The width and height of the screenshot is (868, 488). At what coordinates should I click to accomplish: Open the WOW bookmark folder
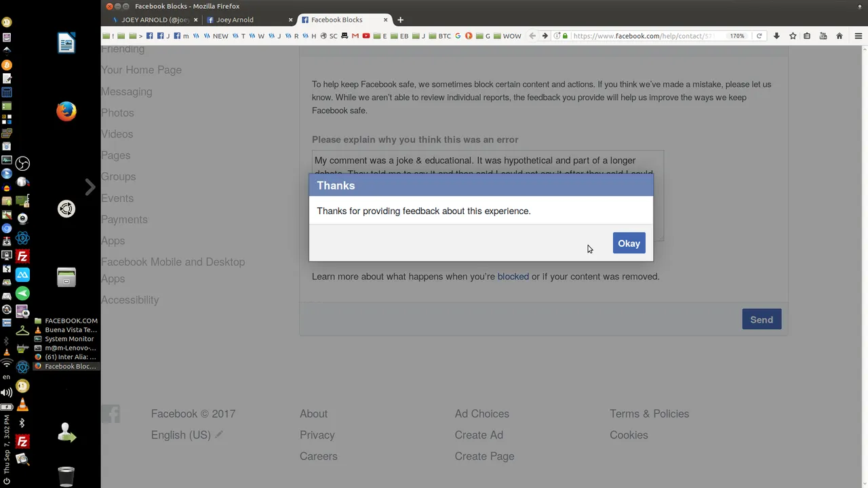coord(507,36)
